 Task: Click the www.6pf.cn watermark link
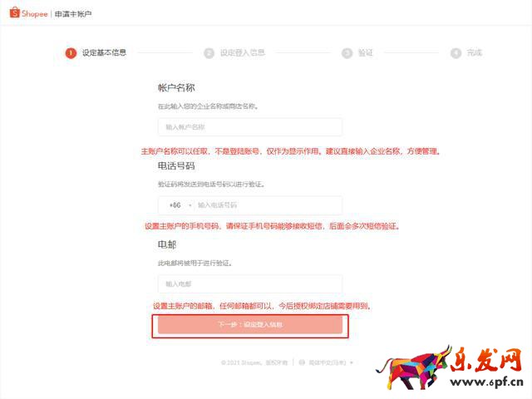[x=486, y=382]
